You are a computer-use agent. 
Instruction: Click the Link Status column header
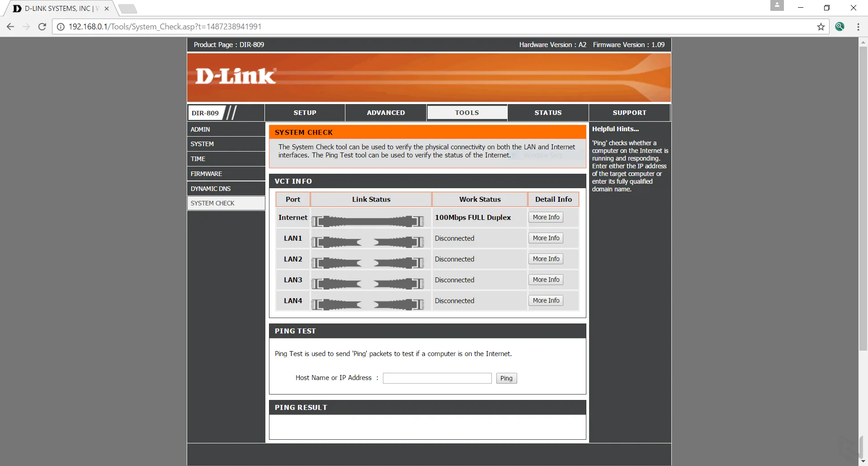pos(371,200)
